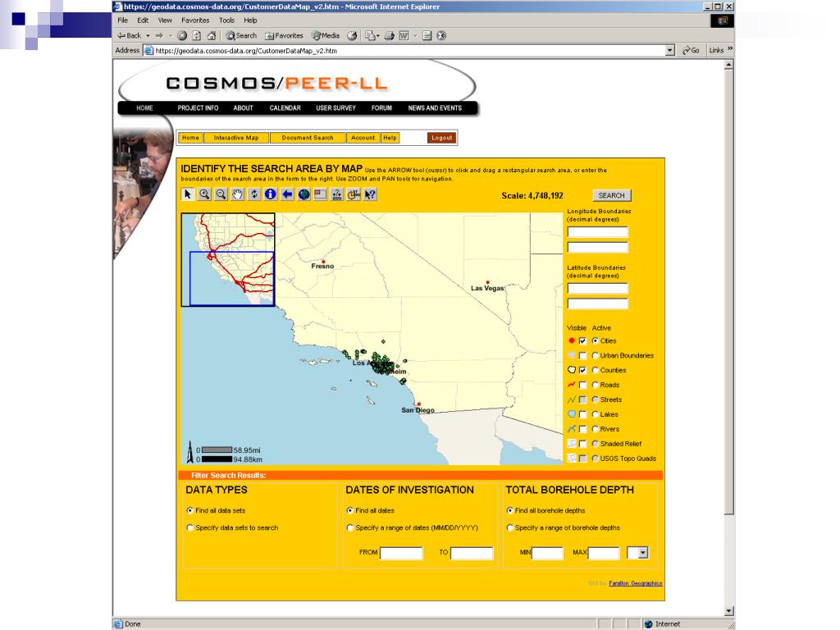
Task: Select the zoom in magnifier tool
Action: (204, 194)
